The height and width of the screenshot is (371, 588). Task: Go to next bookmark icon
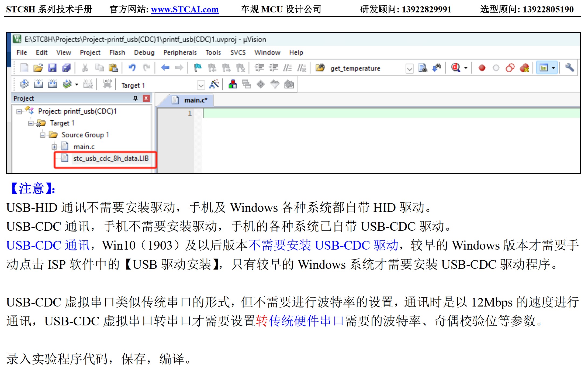(x=226, y=68)
